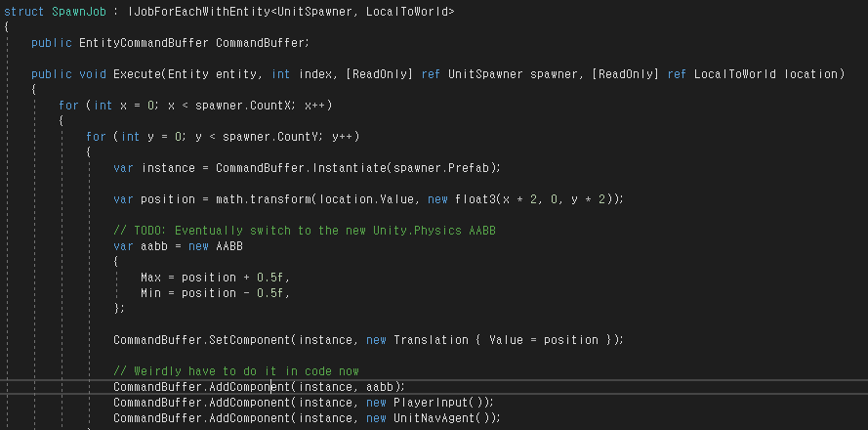Click the IJobForEachWithEntity interface name
The width and height of the screenshot is (868, 430).
[x=199, y=11]
